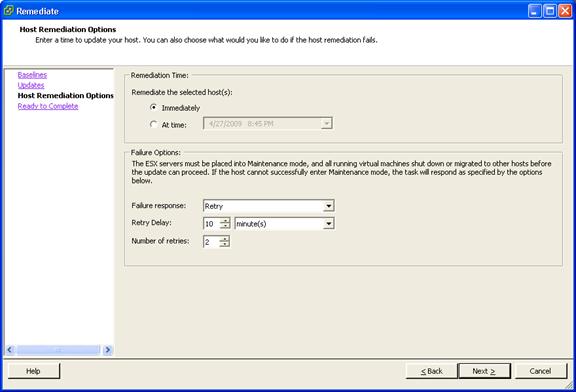Click the Cancel button
Image resolution: width=576 pixels, height=392 pixels.
tap(540, 371)
